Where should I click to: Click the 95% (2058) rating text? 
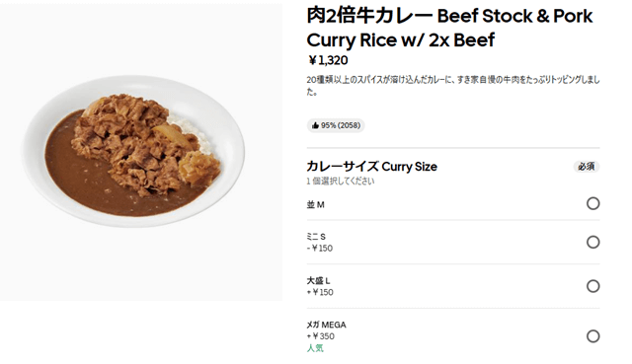341,125
